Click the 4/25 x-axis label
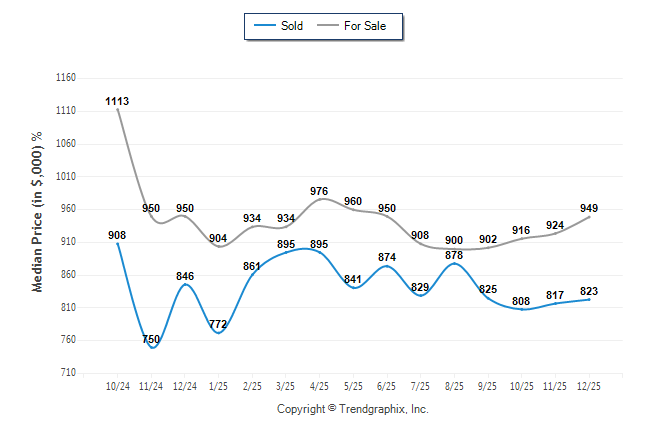This screenshot has height=434, width=646. (x=320, y=385)
